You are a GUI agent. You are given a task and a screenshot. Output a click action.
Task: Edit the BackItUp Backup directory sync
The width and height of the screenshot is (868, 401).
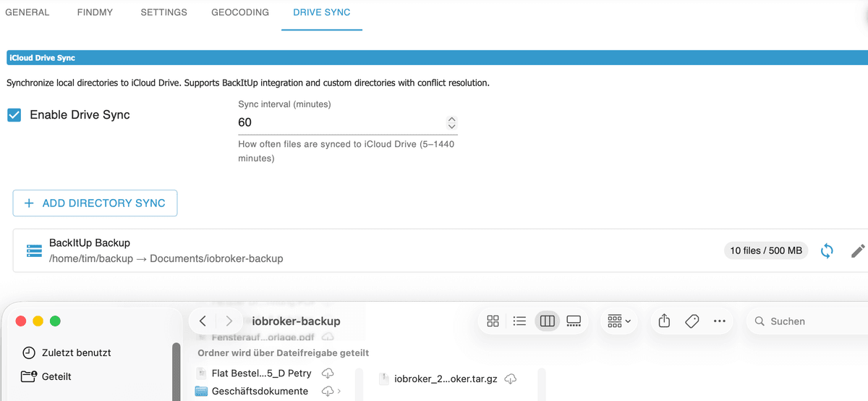(858, 251)
